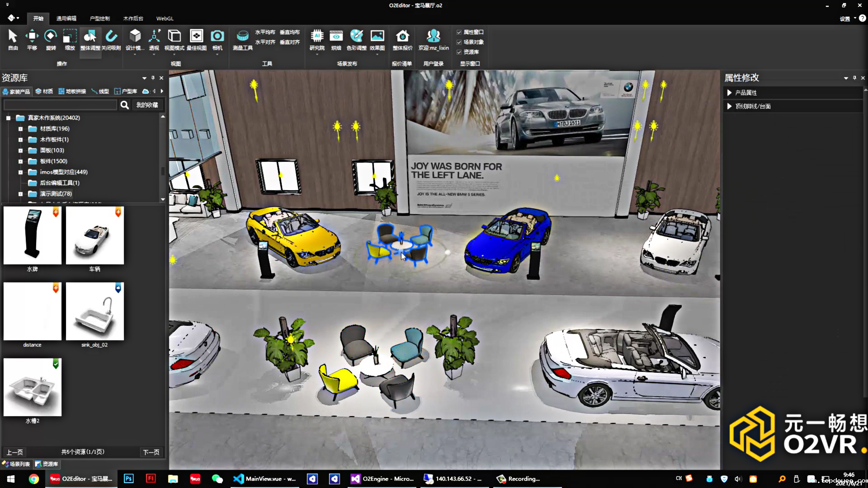The image size is (868, 488).
Task: Expand the 顶线脚线/台面 section
Action: coord(729,106)
